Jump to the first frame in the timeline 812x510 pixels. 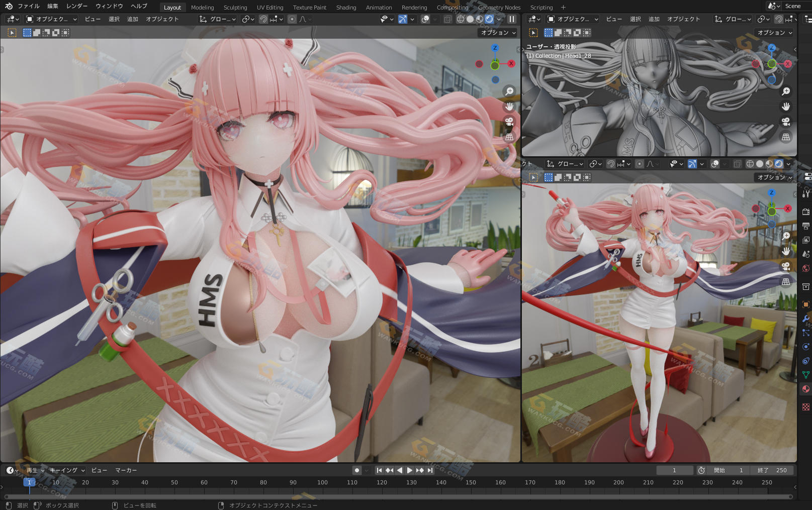coord(379,470)
